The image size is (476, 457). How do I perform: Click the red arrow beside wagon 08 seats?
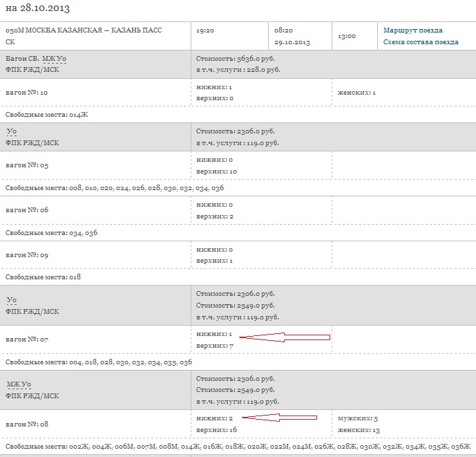(280, 418)
